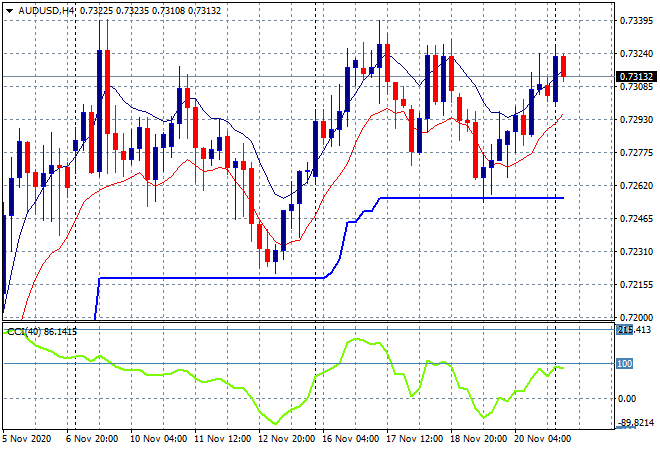Click the 11 Nov 12:00 time label
This screenshot has width=660, height=450.
tap(222, 439)
